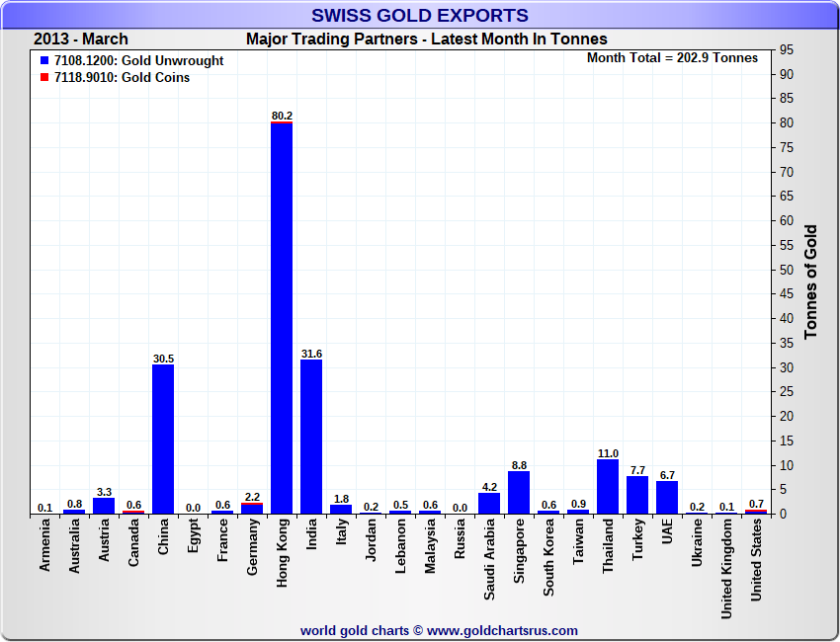Click the 4.2 value above Saudi Arabia
Viewport: 840px width, 642px height.
[x=489, y=487]
